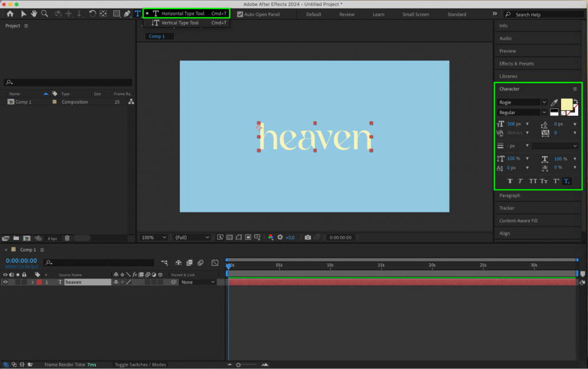This screenshot has height=369, width=588.
Task: Toggle All Caps formatting in Character panel
Action: point(533,180)
